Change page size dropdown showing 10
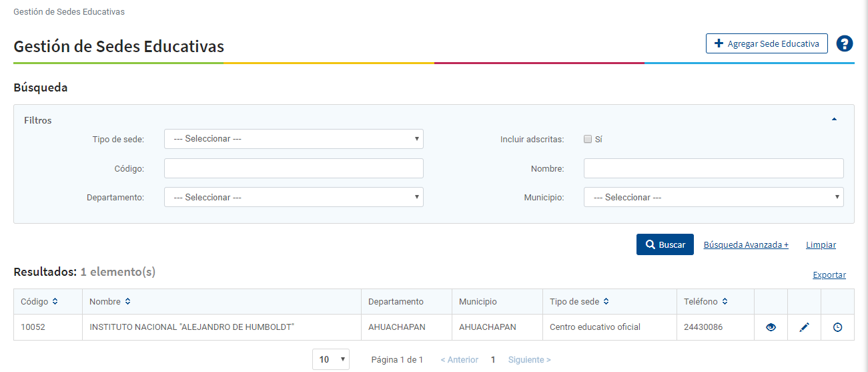This screenshot has height=372, width=868. (x=331, y=359)
